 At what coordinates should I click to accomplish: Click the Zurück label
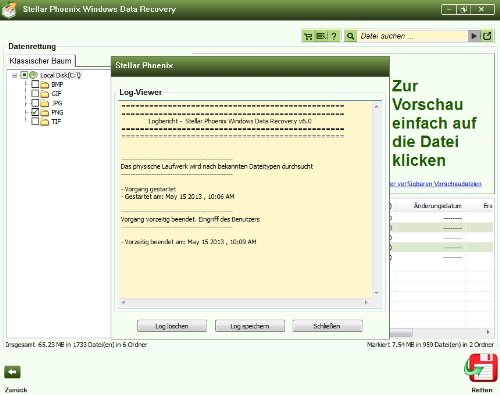[16, 390]
